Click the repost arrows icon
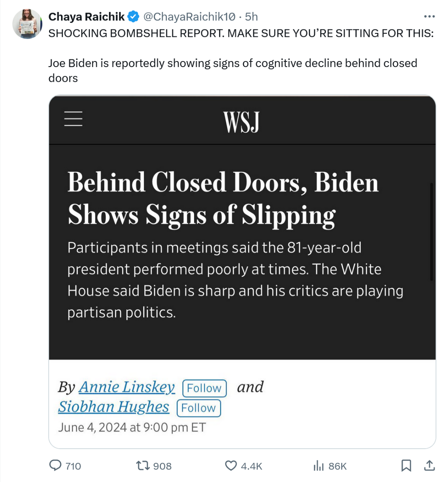This screenshot has height=482, width=448. 142,466
